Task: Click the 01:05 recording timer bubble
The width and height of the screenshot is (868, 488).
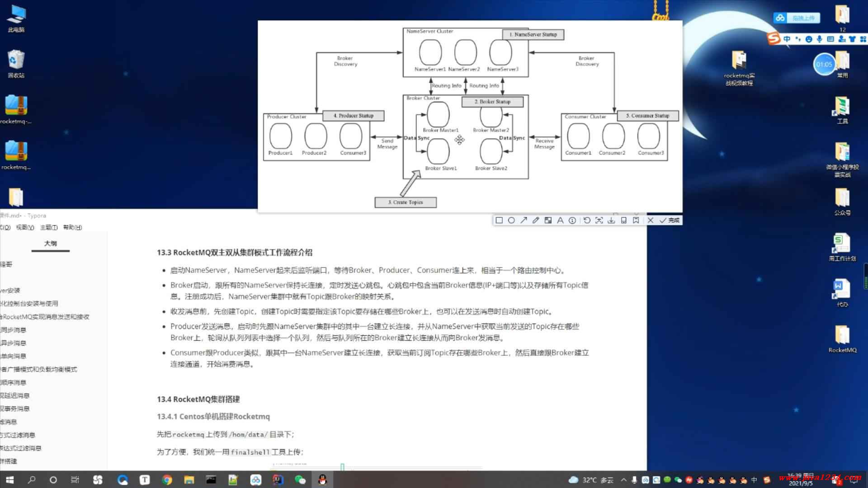Action: point(824,64)
